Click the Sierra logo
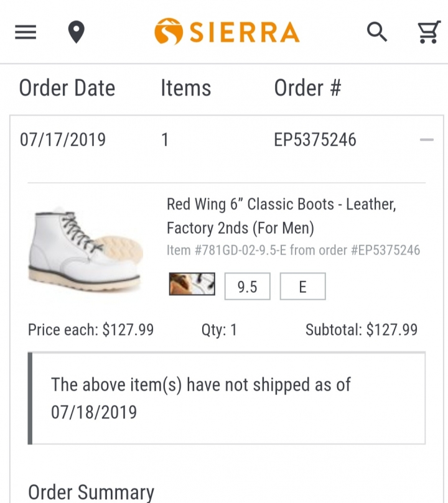The image size is (448, 503). click(x=227, y=32)
